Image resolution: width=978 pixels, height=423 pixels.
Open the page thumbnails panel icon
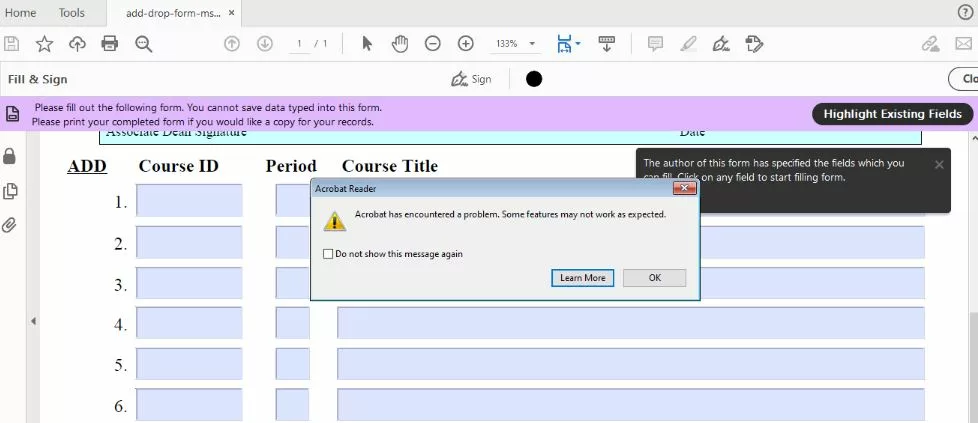pyautogui.click(x=9, y=191)
